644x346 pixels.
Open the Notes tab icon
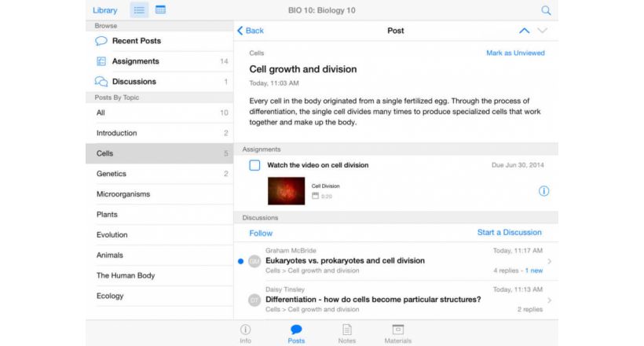tap(346, 330)
